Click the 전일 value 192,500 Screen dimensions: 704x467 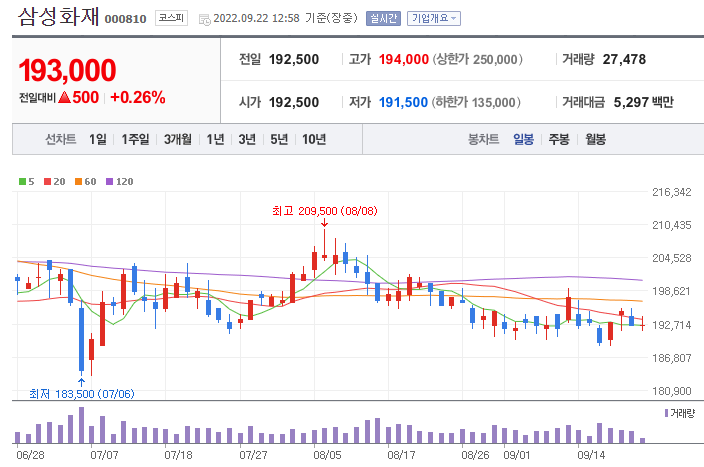click(294, 59)
